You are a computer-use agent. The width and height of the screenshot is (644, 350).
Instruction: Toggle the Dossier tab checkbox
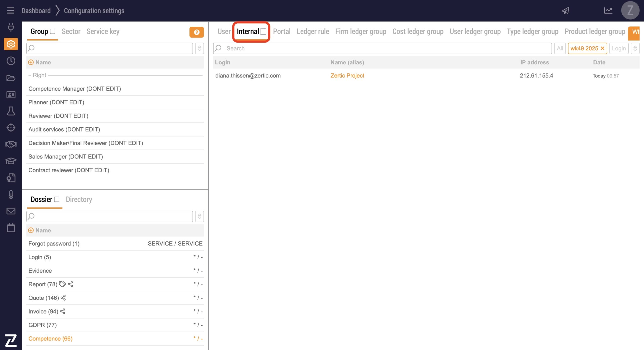pos(57,199)
